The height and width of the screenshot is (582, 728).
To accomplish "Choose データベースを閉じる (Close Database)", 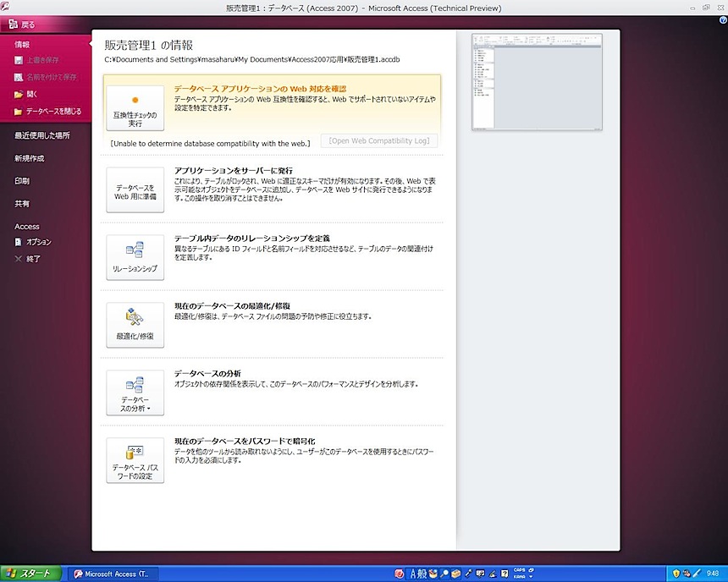I will click(53, 112).
